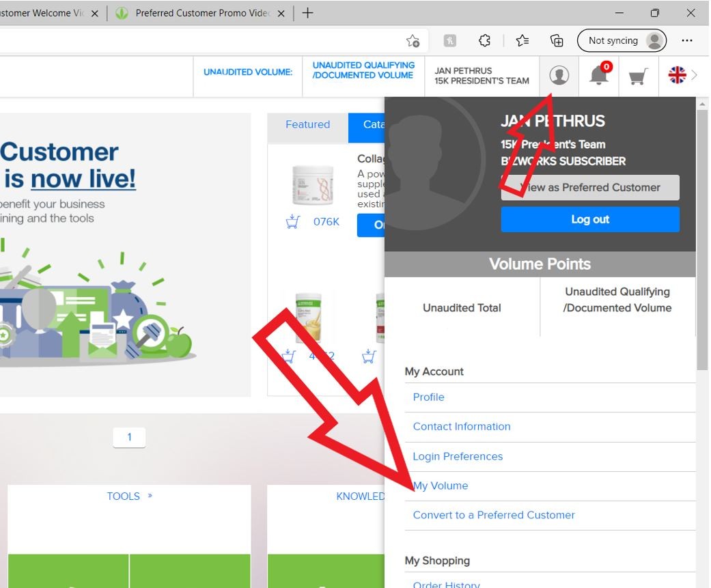Open the Collections icon in browser toolbar
Screen dimensions: 711x588
557,41
